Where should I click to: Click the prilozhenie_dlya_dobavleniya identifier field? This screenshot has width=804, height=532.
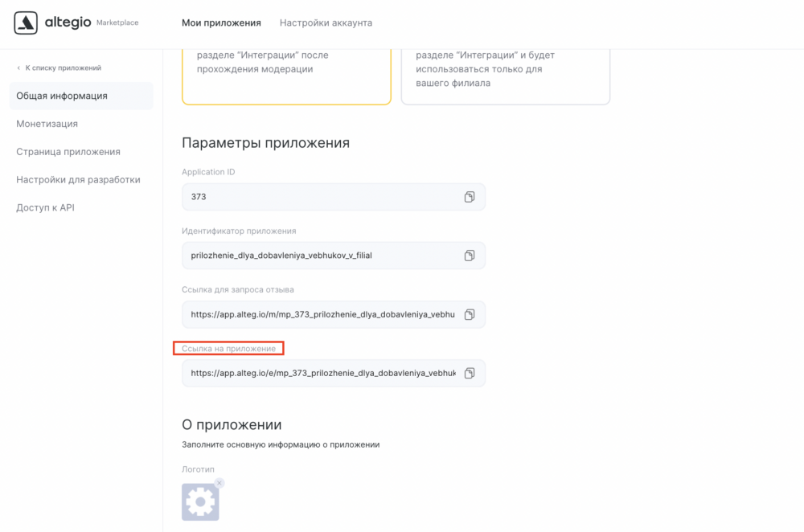coord(334,256)
